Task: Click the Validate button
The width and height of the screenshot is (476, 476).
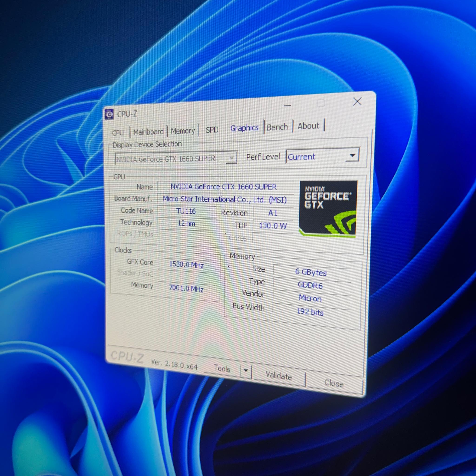Action: pyautogui.click(x=279, y=376)
